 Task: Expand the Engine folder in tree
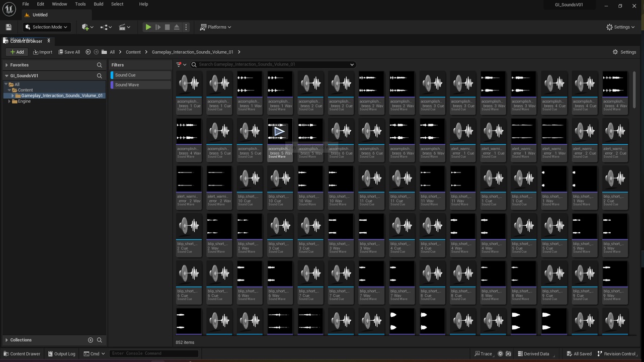[10, 101]
